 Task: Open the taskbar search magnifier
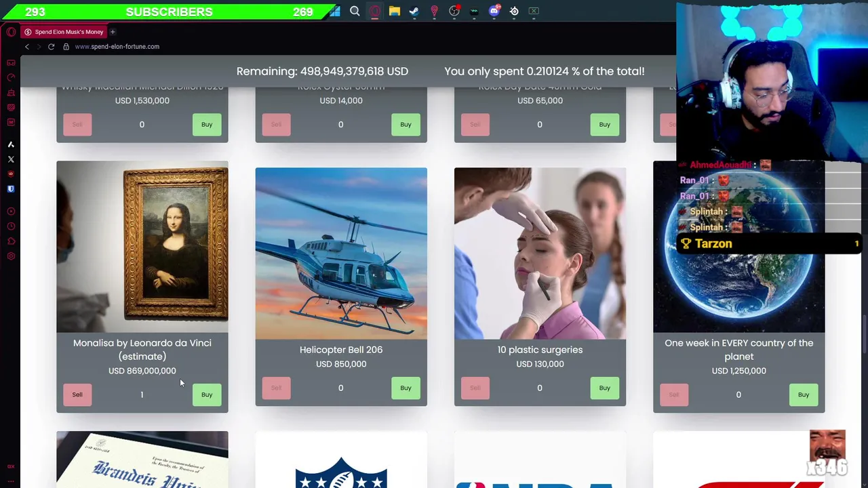(x=355, y=11)
